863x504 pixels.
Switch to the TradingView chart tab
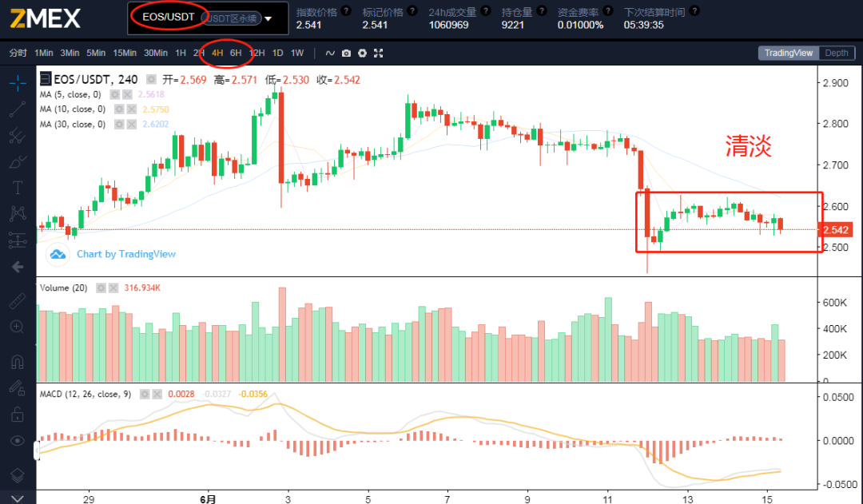coord(788,53)
